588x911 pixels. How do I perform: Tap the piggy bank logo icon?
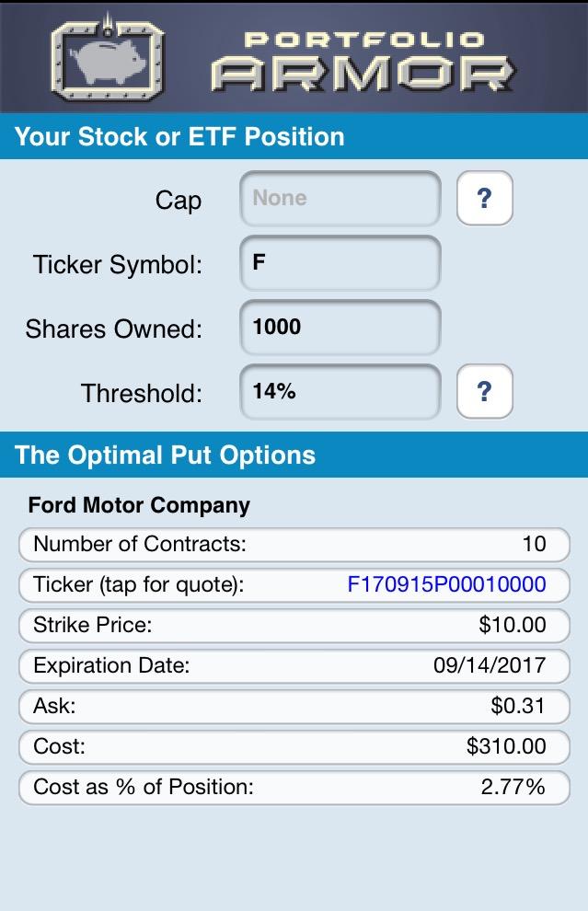point(108,58)
